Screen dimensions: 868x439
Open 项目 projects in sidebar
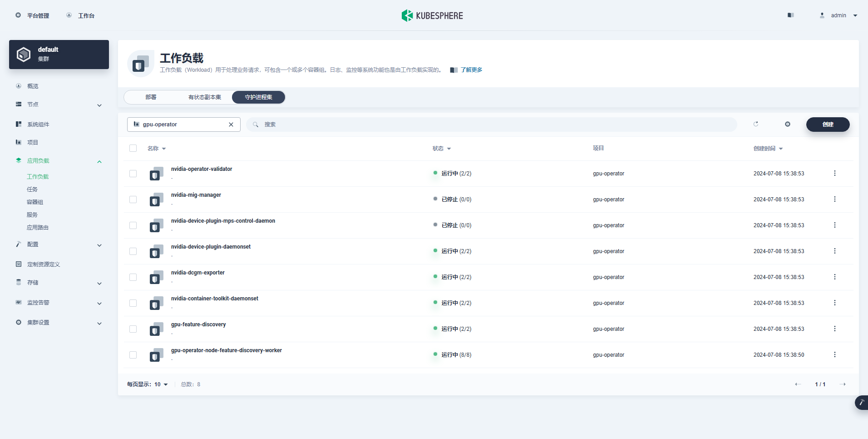pos(33,142)
